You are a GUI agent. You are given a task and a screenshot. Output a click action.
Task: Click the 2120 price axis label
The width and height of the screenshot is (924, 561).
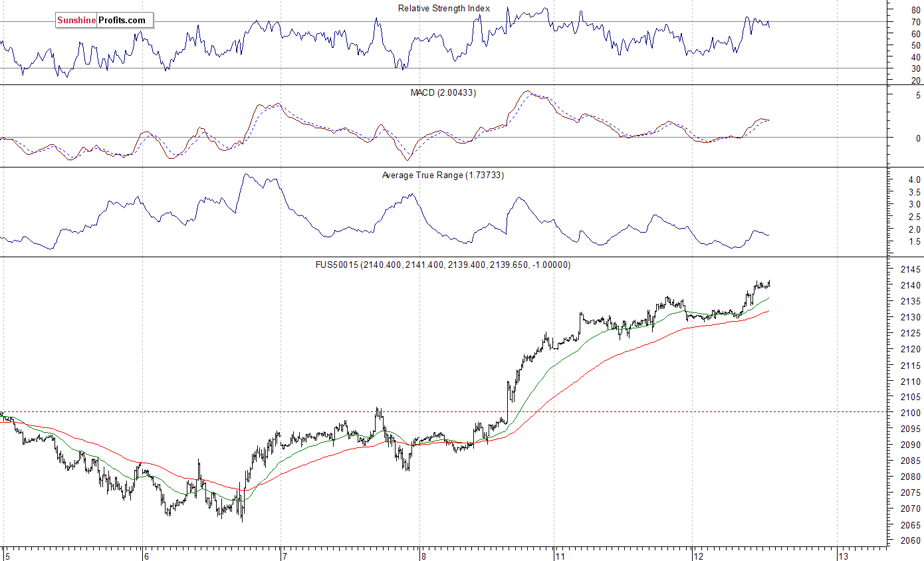pos(911,349)
